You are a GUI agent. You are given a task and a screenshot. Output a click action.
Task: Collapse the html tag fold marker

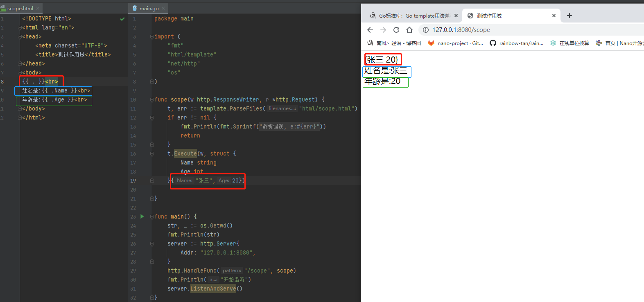(x=19, y=28)
